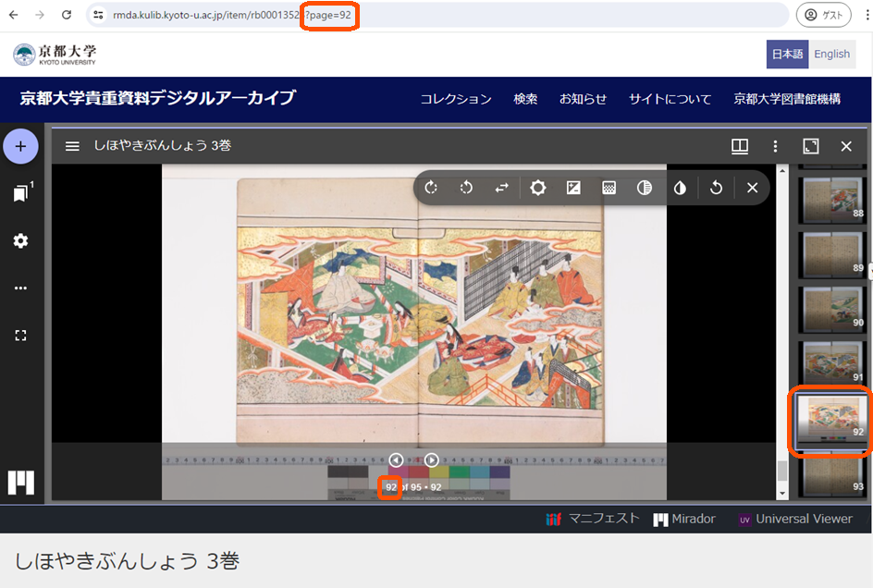Reset image manipulations
The image size is (873, 588).
pyautogui.click(x=716, y=188)
